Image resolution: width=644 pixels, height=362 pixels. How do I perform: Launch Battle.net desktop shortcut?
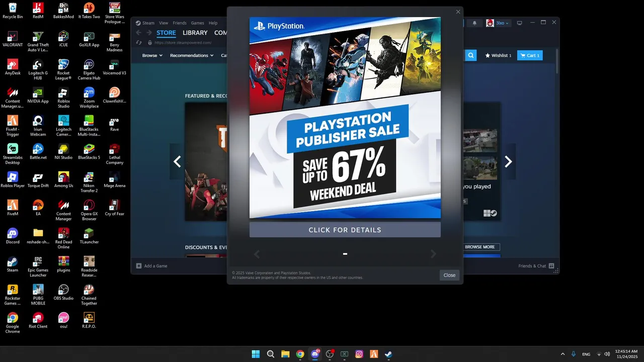click(x=38, y=151)
